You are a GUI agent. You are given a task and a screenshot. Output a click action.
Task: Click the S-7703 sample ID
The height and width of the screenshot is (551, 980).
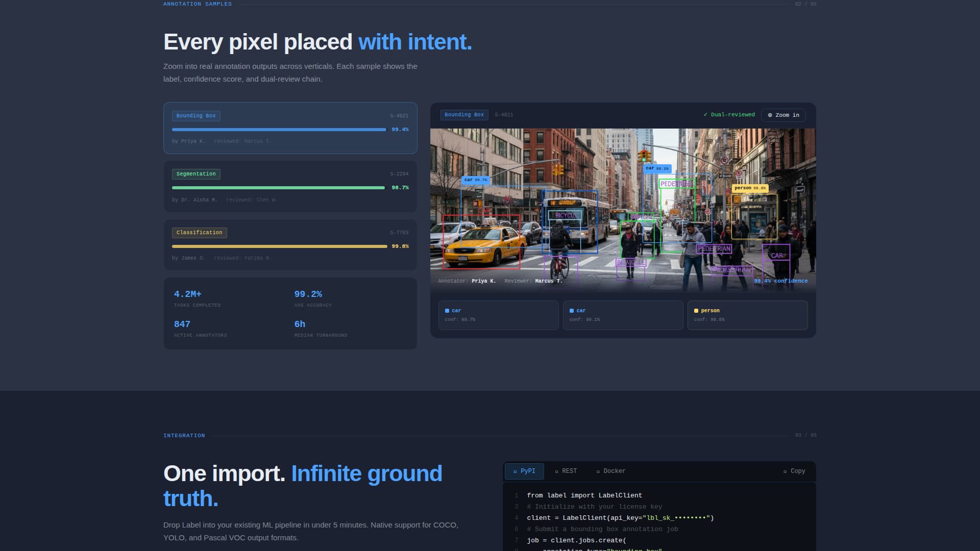click(x=399, y=233)
